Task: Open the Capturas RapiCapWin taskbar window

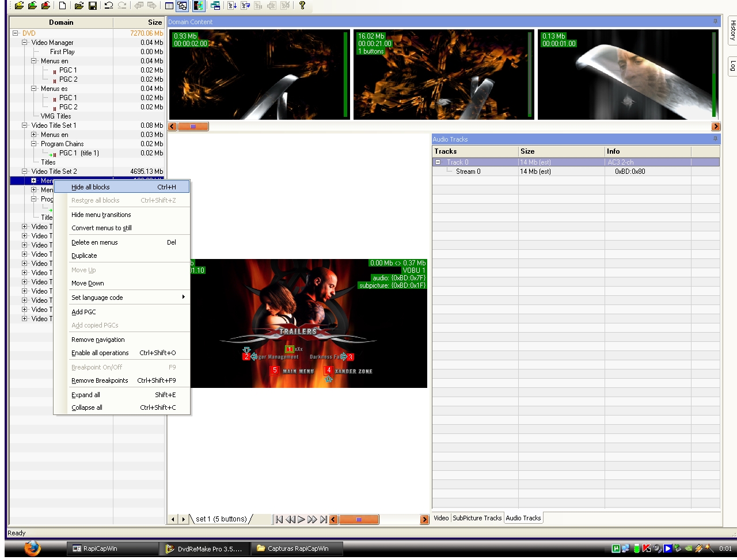Action: 297,548
